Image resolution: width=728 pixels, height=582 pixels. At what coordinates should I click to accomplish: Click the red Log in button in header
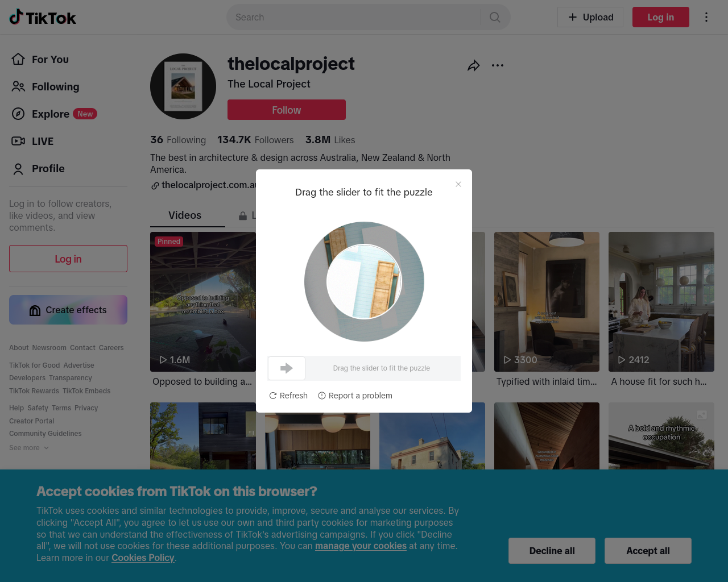[661, 17]
